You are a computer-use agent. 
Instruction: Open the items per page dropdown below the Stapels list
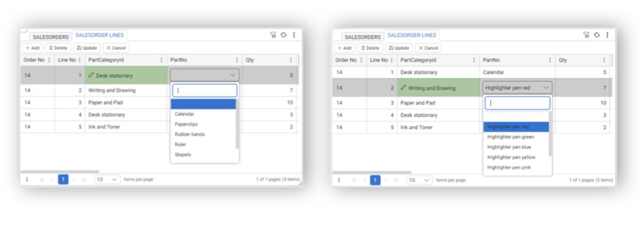(107, 179)
